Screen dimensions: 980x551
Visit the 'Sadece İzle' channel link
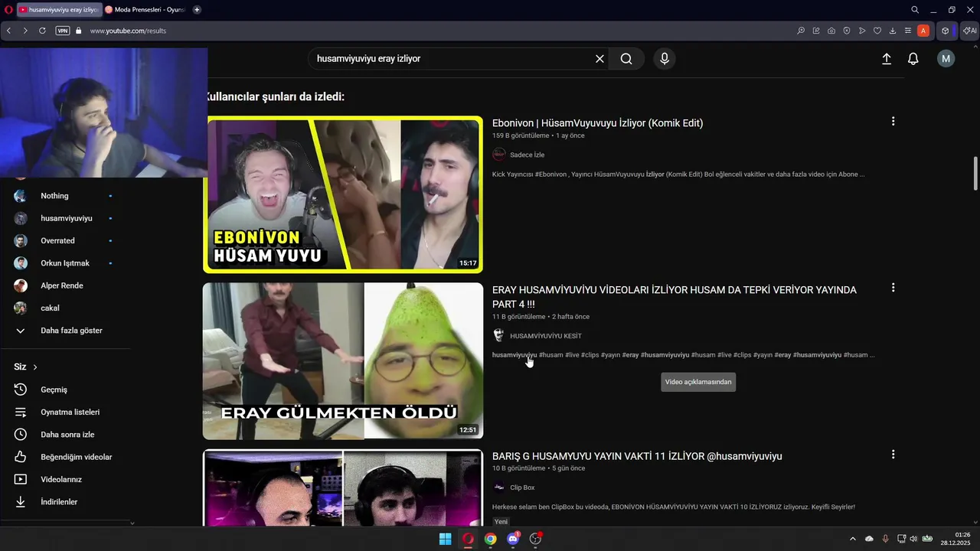click(527, 155)
